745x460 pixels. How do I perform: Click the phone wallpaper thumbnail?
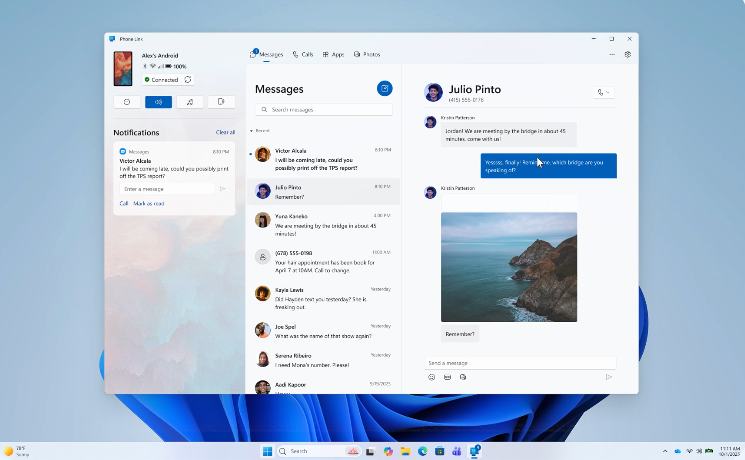tap(123, 68)
